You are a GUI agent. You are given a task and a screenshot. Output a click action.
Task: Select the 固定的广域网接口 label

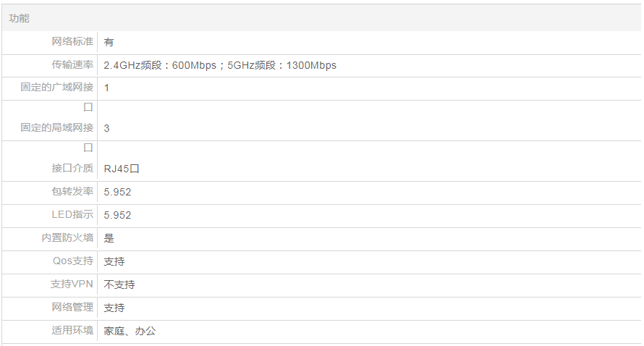[57, 88]
